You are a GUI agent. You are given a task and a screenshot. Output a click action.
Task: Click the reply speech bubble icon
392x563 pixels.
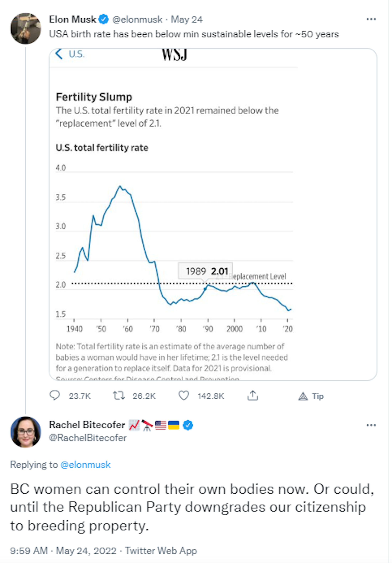(55, 395)
